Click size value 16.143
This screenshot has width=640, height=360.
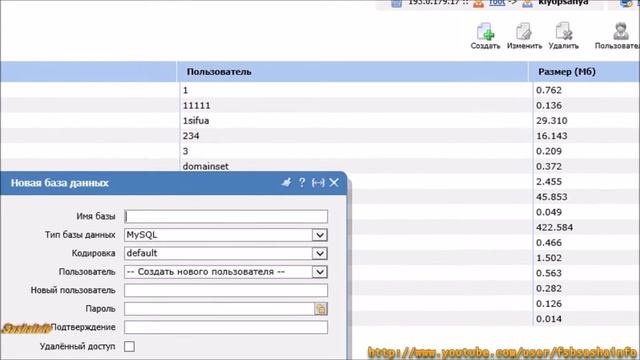coord(551,136)
